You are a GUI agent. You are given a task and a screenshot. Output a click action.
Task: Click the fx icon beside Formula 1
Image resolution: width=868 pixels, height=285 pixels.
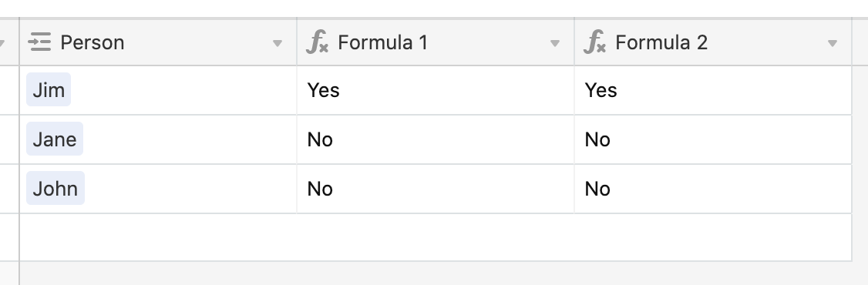[x=317, y=42]
